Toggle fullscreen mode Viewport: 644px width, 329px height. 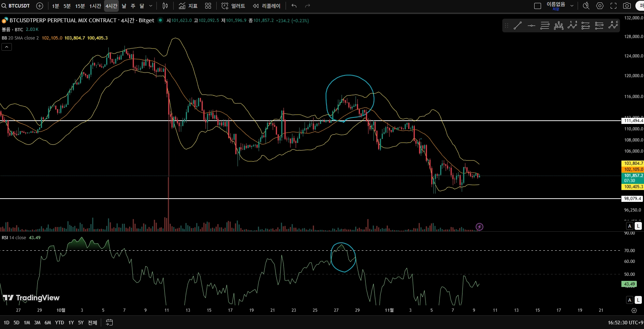point(614,6)
